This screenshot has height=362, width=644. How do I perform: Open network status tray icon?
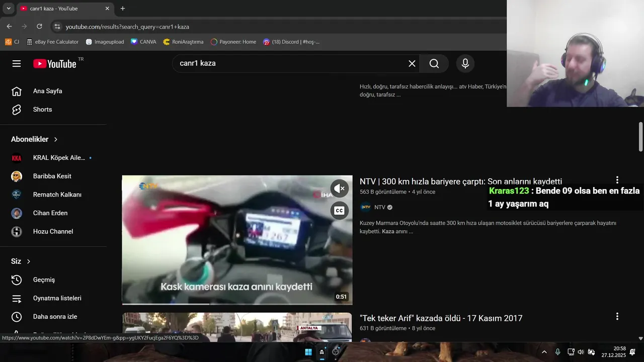pyautogui.click(x=571, y=352)
